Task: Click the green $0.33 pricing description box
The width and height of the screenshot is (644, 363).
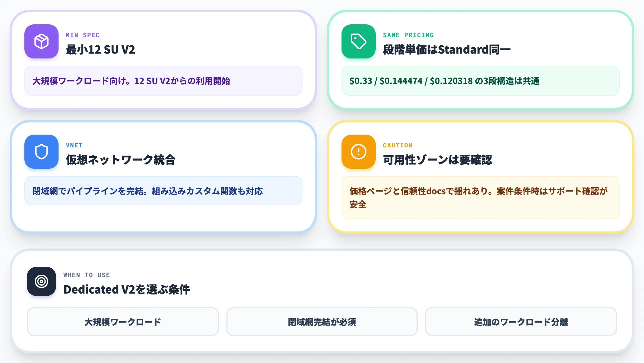Action: [481, 81]
